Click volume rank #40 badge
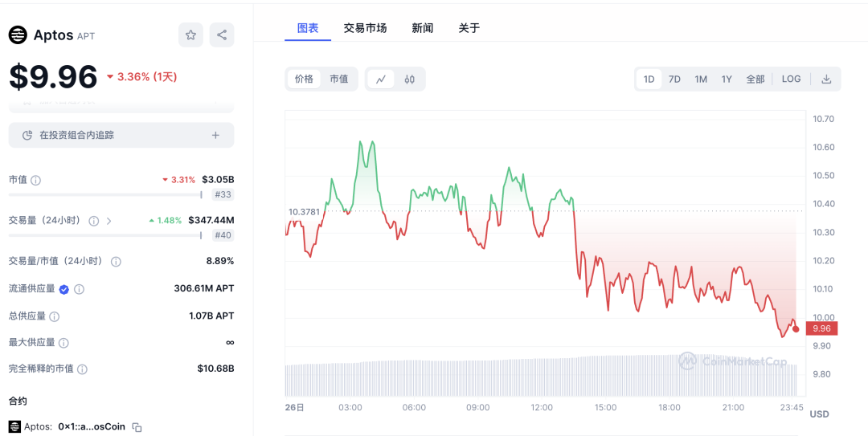The height and width of the screenshot is (436, 868). (223, 236)
